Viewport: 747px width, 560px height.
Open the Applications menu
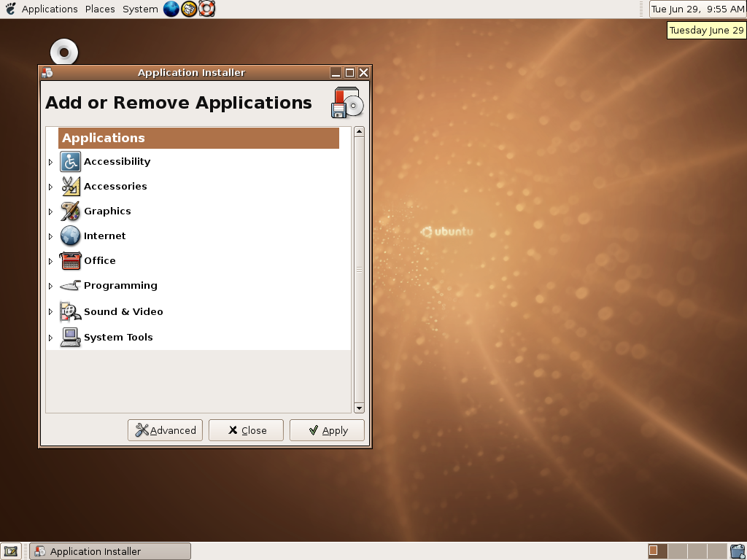tap(49, 9)
